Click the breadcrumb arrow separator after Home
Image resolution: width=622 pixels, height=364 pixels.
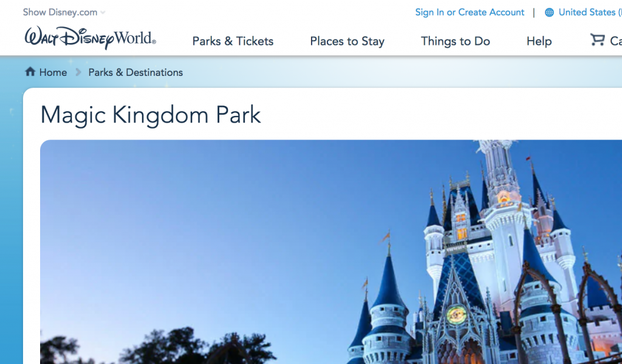tap(78, 72)
